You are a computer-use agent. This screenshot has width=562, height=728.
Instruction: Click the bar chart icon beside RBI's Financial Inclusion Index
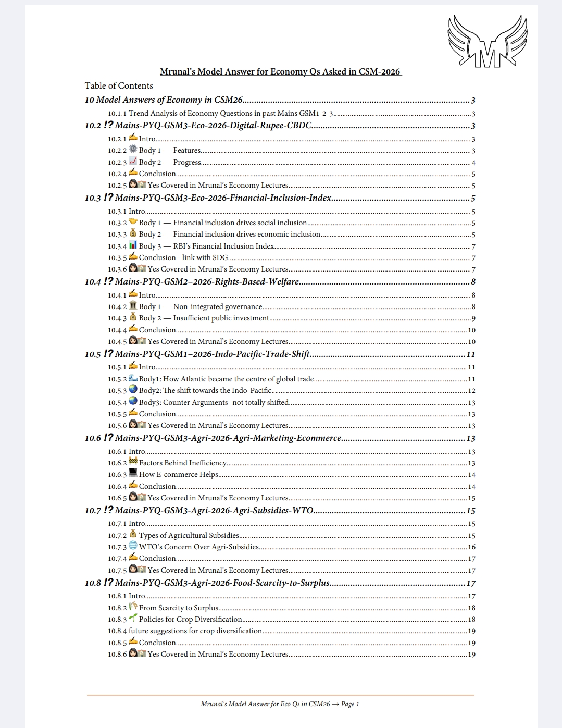pyautogui.click(x=133, y=245)
